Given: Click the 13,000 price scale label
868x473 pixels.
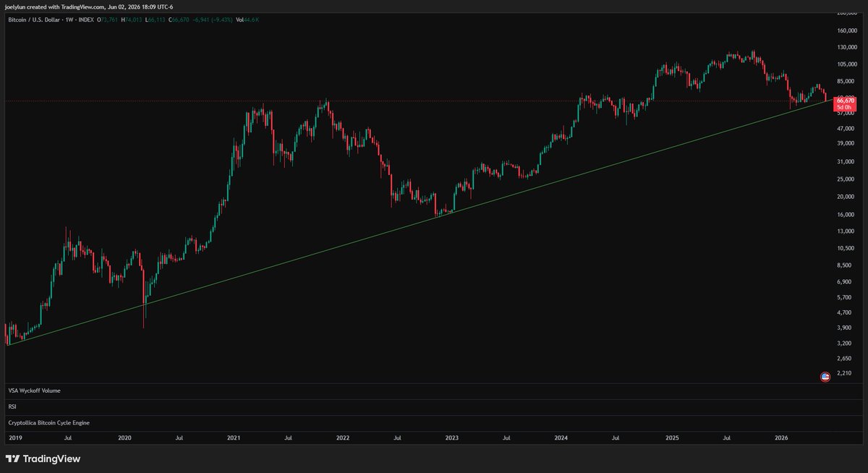Looking at the screenshot, I should (844, 231).
